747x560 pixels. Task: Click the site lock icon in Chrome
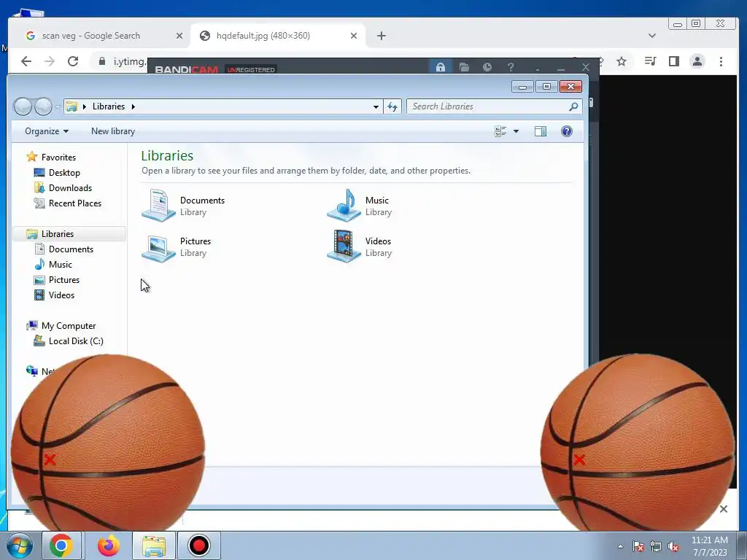[x=102, y=61]
